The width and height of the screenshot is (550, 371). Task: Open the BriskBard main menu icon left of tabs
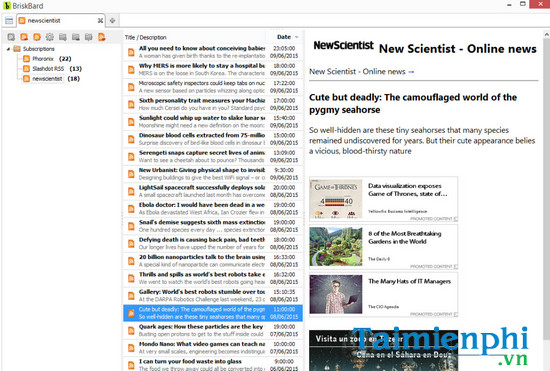(9, 21)
